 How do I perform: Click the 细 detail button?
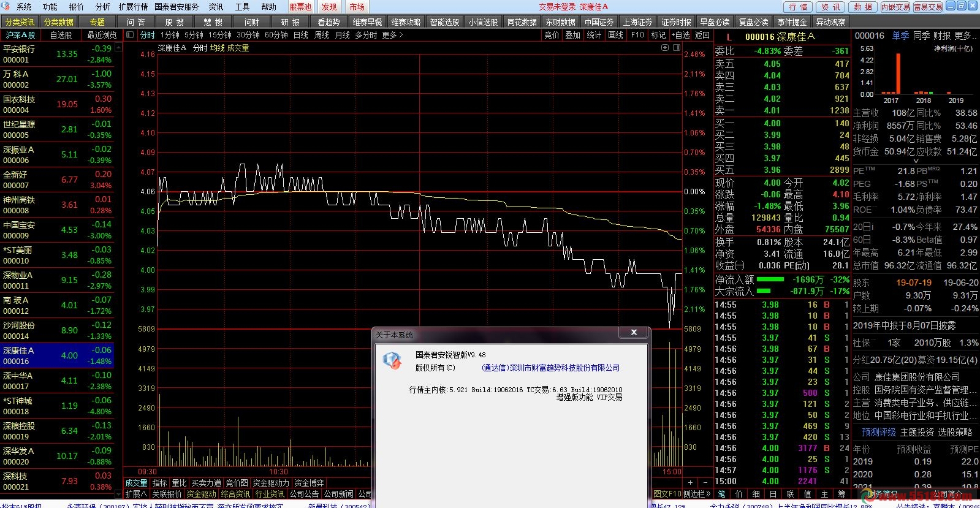[x=756, y=494]
